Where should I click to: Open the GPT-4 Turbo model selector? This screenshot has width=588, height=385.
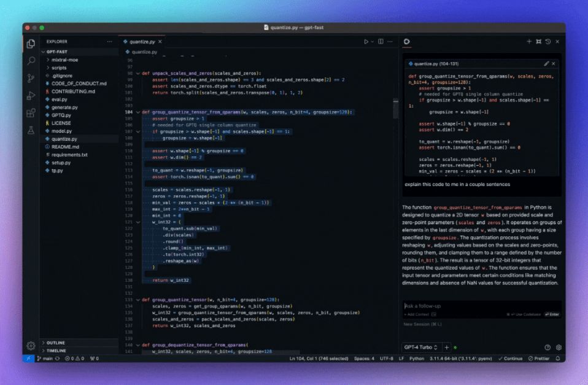(x=420, y=347)
